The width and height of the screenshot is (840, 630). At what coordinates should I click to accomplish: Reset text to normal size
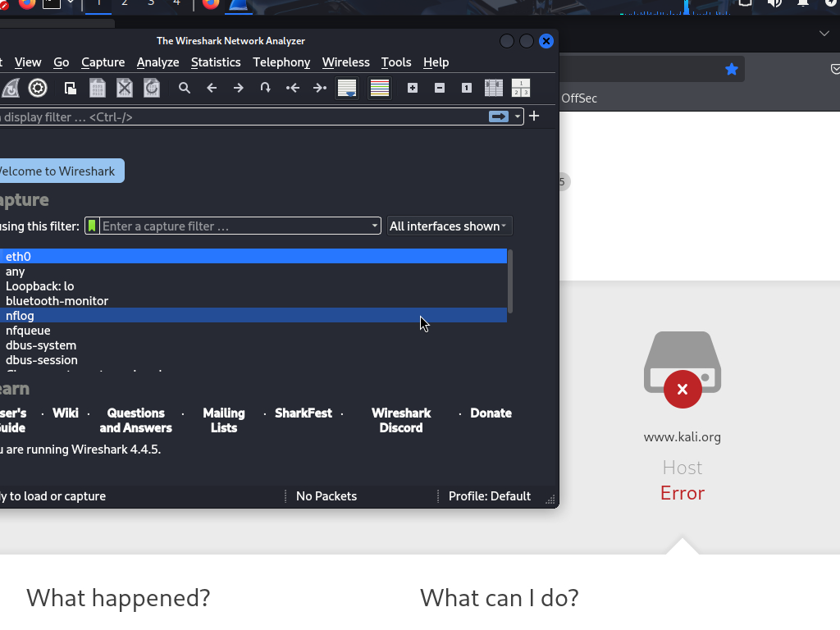pos(467,88)
